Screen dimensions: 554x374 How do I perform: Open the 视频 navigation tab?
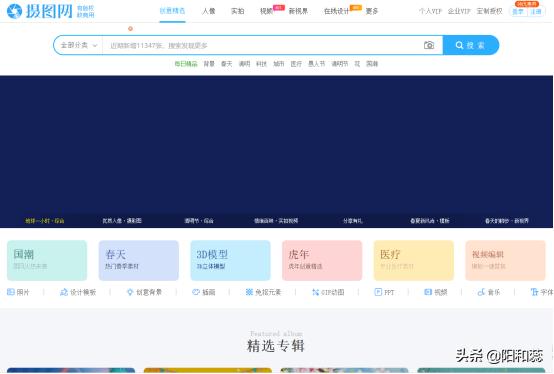tap(266, 11)
